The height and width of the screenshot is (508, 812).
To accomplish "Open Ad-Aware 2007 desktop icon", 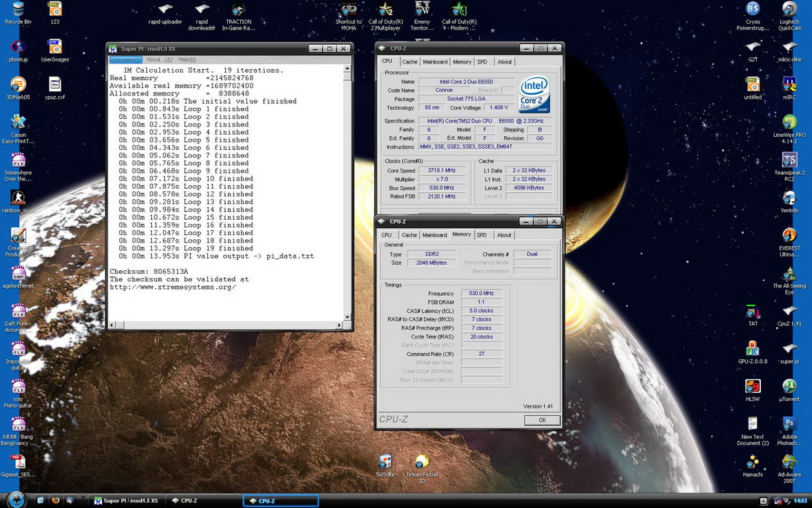I will [789, 469].
